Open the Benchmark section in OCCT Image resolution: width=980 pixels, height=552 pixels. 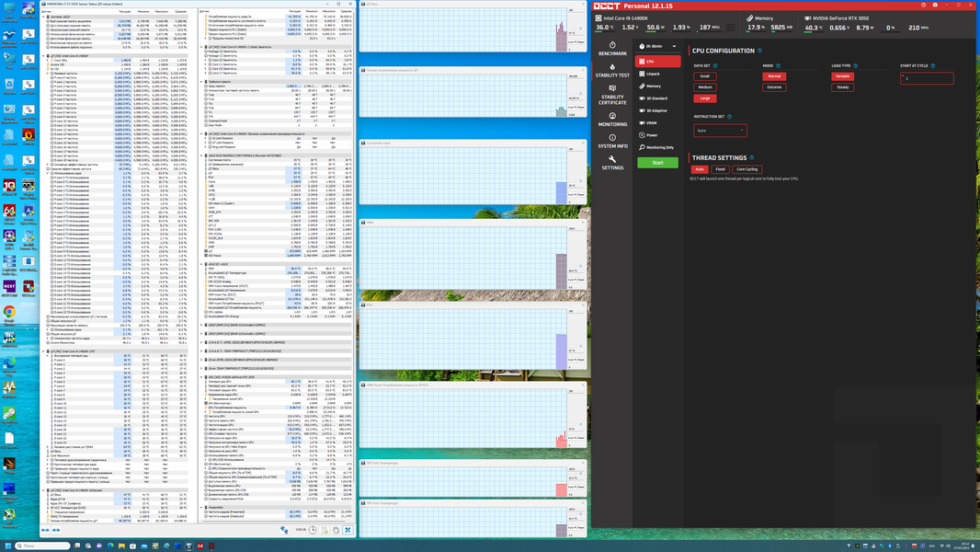pos(612,49)
